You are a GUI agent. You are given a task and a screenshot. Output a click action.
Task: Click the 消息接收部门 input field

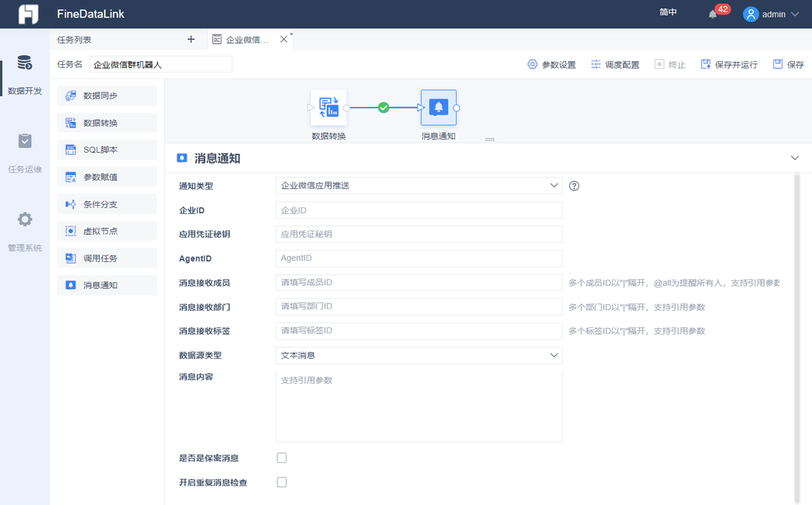point(419,306)
